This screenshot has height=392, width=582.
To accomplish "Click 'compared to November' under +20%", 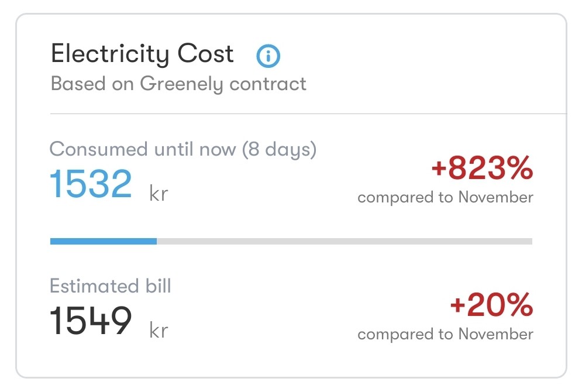I will tap(445, 334).
